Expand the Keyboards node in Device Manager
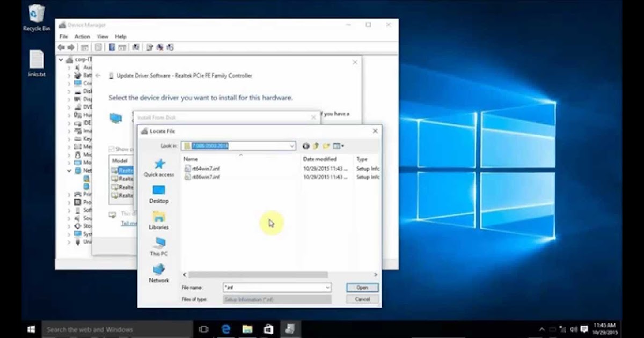 click(x=69, y=138)
